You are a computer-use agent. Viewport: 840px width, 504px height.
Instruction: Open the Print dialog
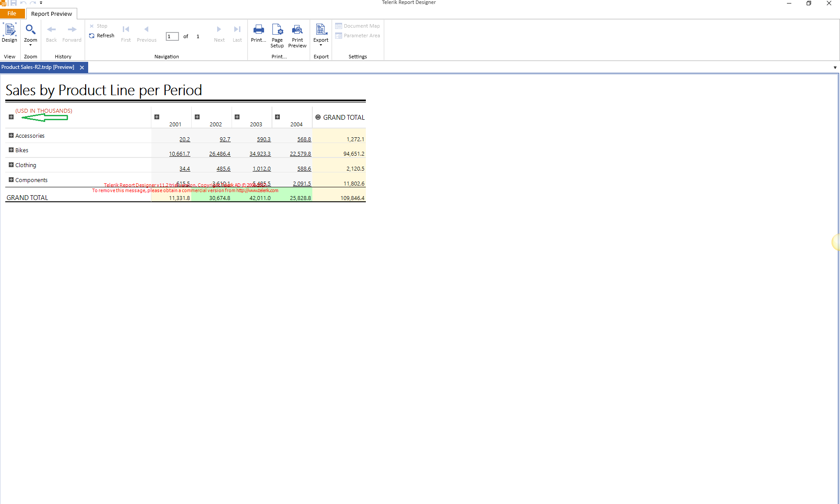point(258,34)
